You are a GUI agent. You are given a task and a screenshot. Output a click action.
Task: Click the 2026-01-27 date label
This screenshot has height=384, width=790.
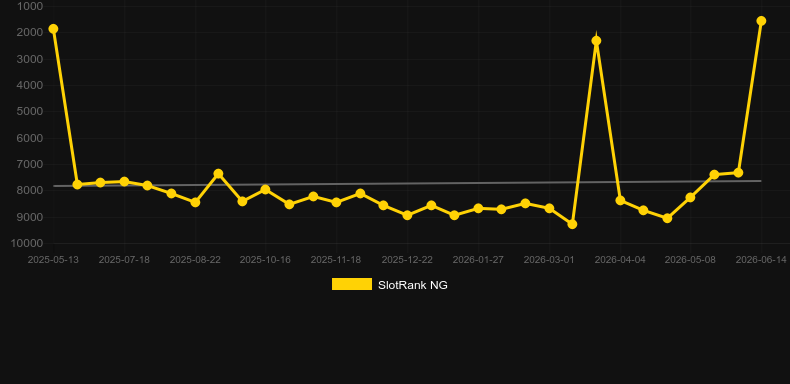(478, 260)
